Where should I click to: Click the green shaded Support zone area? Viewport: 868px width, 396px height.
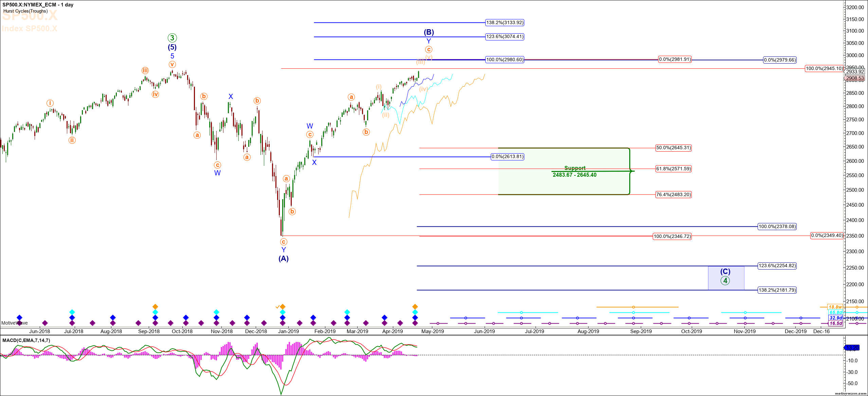click(x=530, y=184)
